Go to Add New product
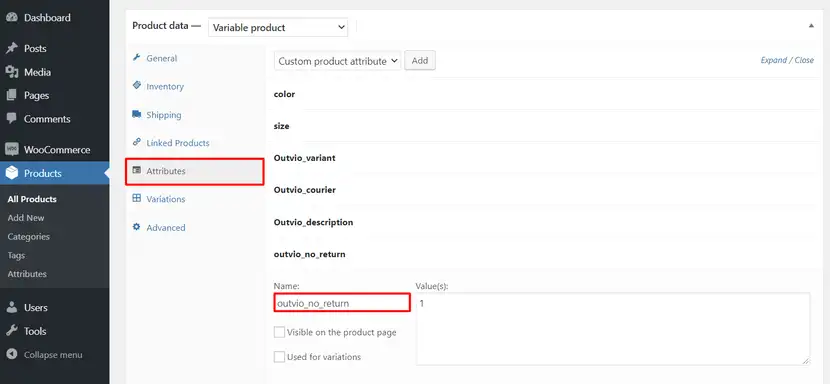This screenshot has height=384, width=830. coord(26,218)
